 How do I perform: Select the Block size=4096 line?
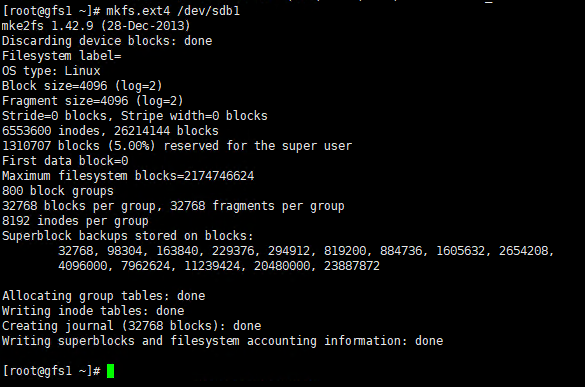click(x=82, y=86)
